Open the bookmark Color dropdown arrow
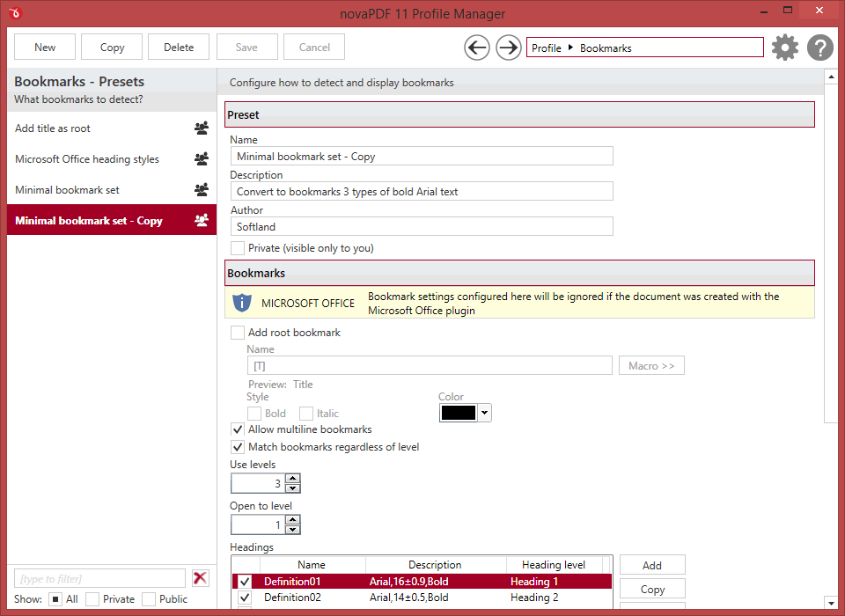This screenshot has width=845, height=616. (484, 413)
